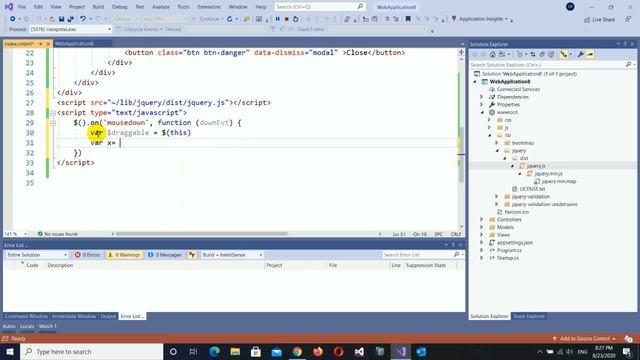Click the Visual Studio logo icon

(x=9, y=7)
